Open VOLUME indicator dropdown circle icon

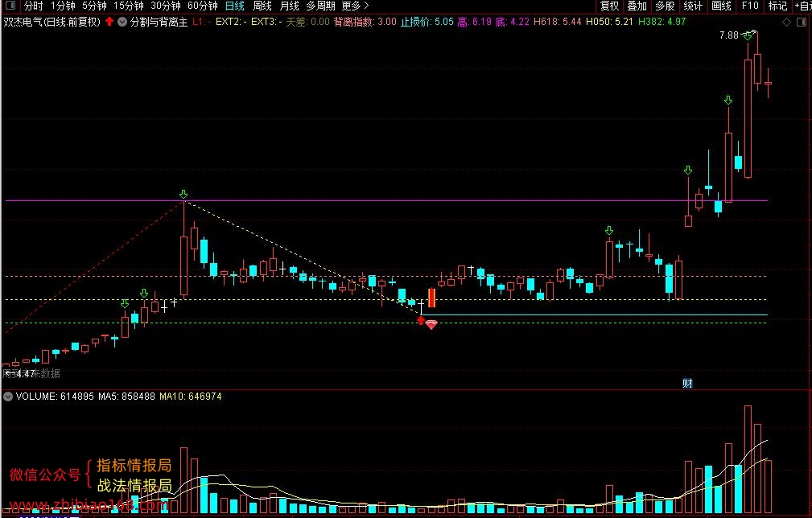click(x=8, y=397)
